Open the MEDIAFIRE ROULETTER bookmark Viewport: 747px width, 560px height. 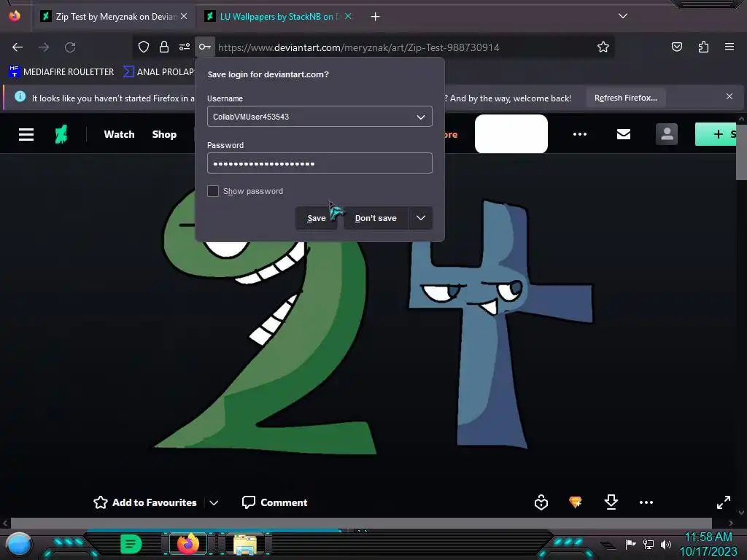click(x=61, y=72)
